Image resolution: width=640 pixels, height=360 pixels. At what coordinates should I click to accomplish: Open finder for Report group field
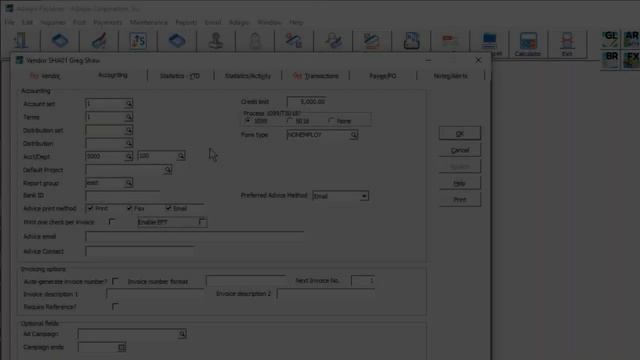pyautogui.click(x=129, y=183)
